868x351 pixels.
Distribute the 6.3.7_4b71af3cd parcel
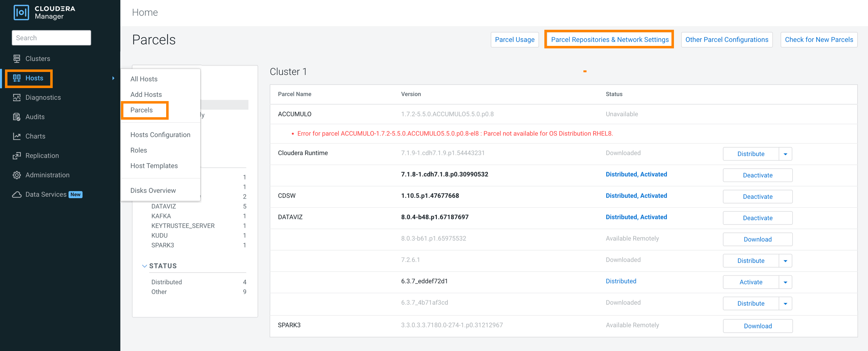point(751,304)
